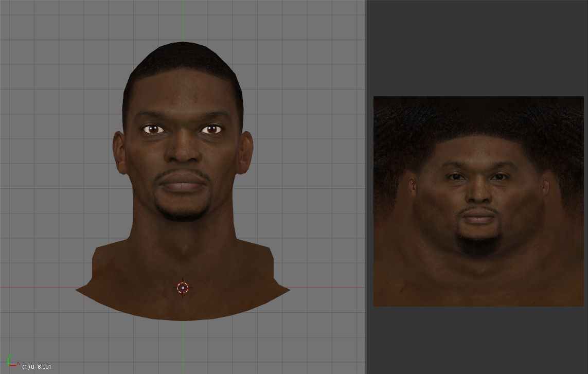Screen dimensions: 588x374
Task: Select the lips on the 3D head model
Action: (x=183, y=184)
